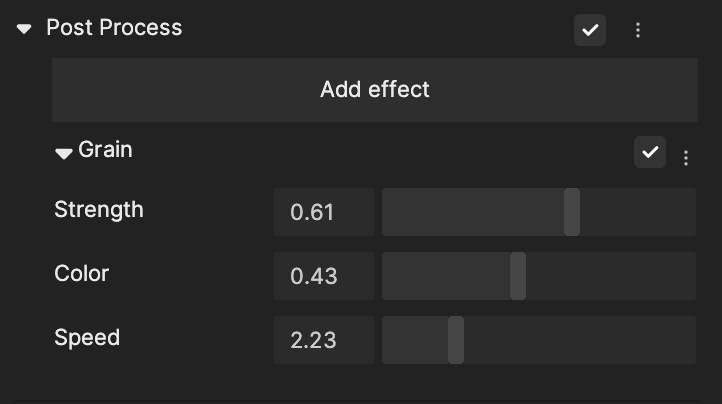Screen dimensions: 722x404
Task: Click Speed slider track right of handle
Action: click(580, 340)
